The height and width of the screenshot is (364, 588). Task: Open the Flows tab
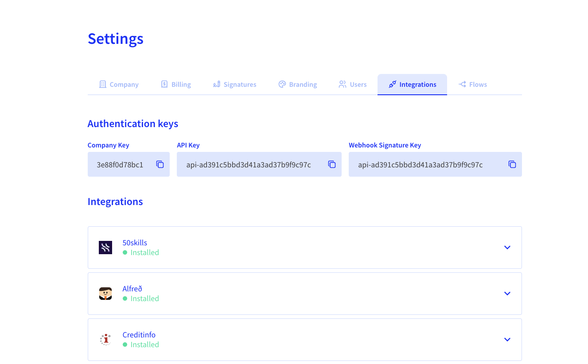[x=473, y=84]
